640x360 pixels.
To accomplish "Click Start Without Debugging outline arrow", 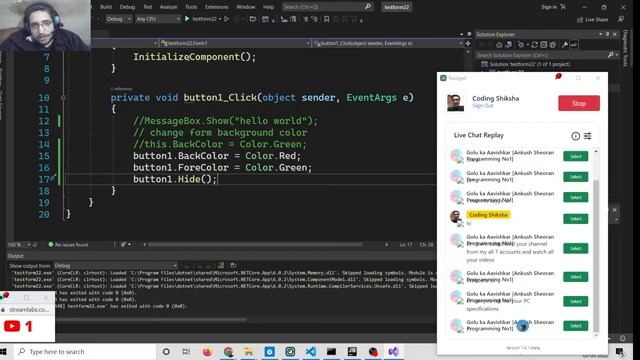I will tap(227, 19).
